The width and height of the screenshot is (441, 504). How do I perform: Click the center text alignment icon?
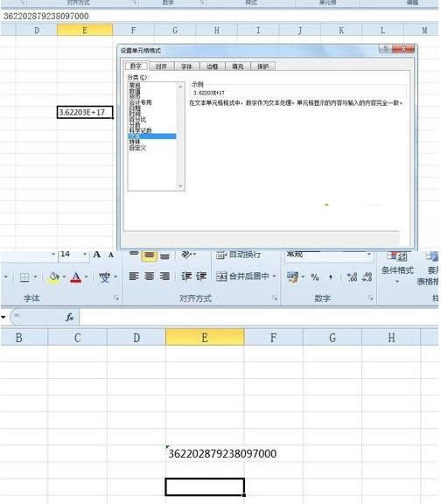coord(149,276)
